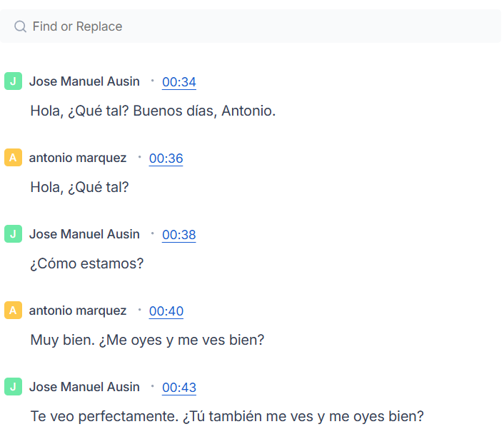The width and height of the screenshot is (504, 444).
Task: Click the green J avatar beside timestamp 00:38
Action: click(x=13, y=234)
